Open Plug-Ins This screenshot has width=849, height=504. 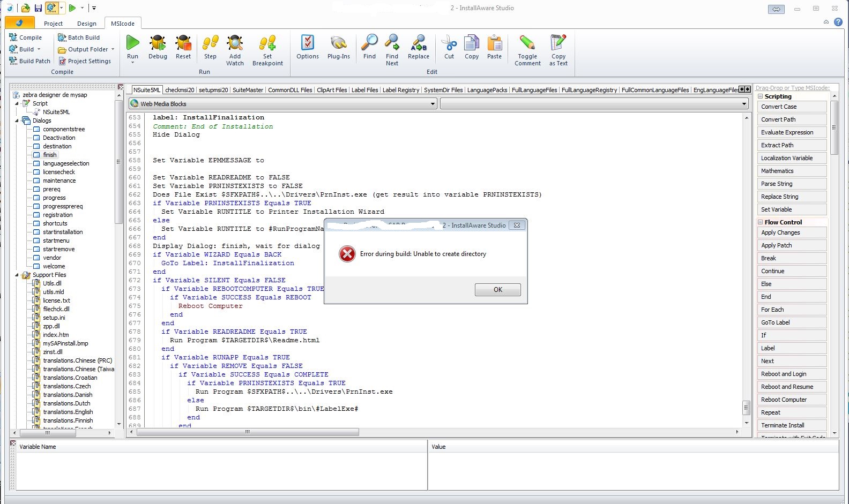pos(338,42)
